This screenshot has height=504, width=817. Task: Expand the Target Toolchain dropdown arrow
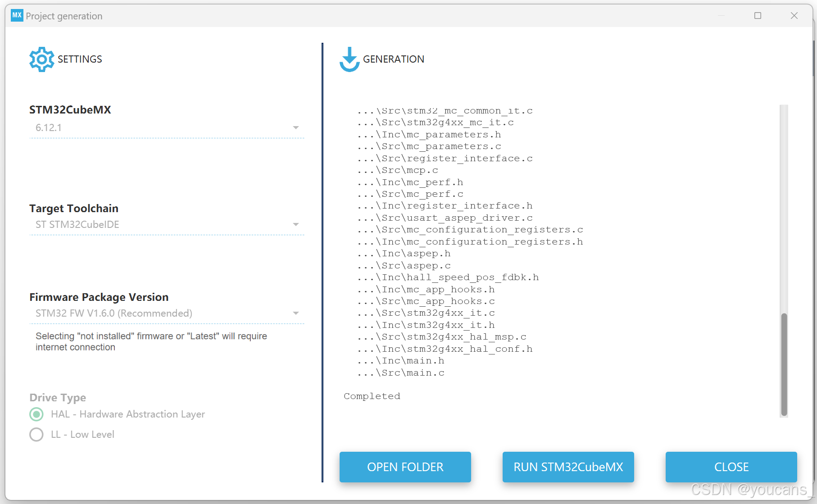[x=296, y=225]
